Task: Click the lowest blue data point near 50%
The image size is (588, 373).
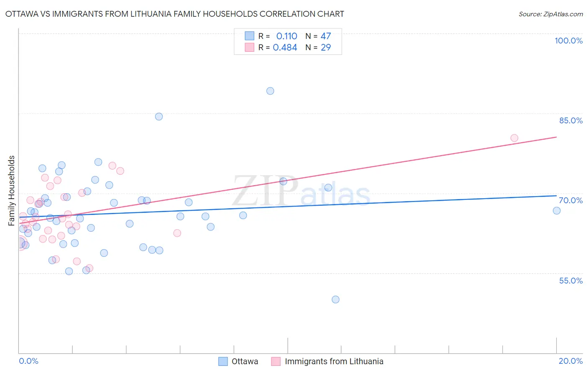Action: pos(335,299)
